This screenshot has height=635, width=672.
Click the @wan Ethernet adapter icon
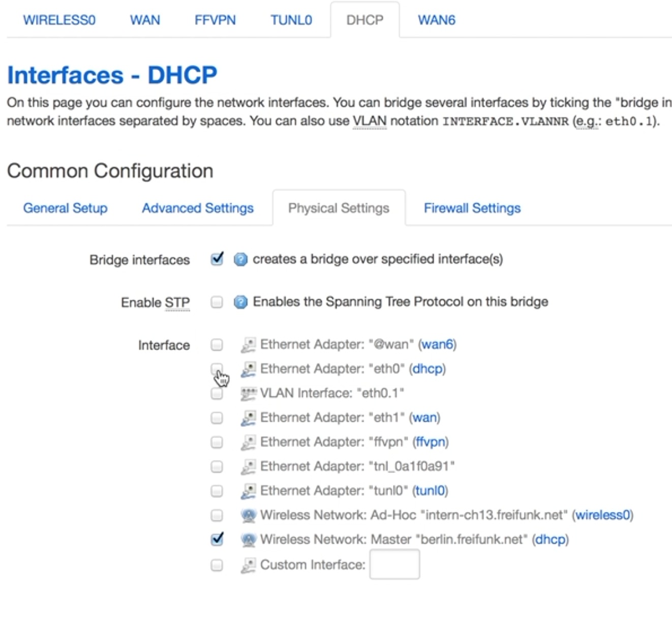click(248, 345)
